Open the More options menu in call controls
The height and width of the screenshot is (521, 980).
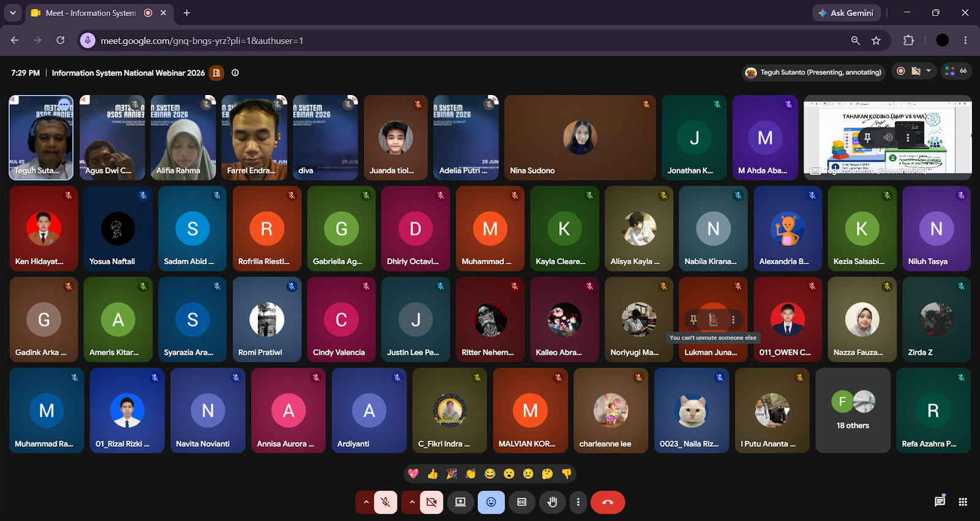578,502
